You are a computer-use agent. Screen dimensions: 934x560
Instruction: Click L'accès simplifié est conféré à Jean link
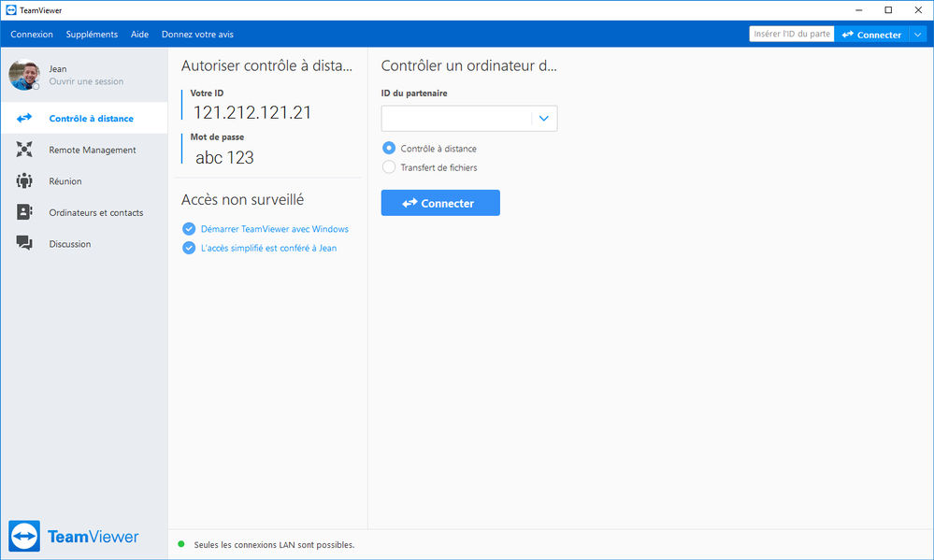pos(268,248)
